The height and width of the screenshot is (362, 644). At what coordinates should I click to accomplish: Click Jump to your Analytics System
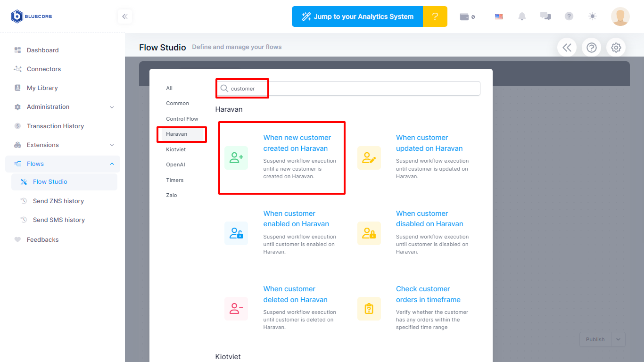coord(357,16)
